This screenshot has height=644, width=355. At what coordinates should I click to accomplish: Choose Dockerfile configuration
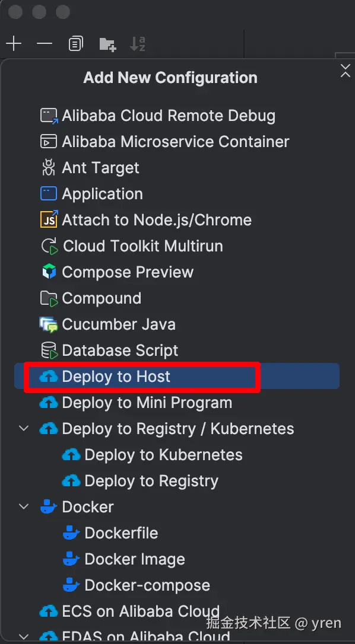point(121,533)
